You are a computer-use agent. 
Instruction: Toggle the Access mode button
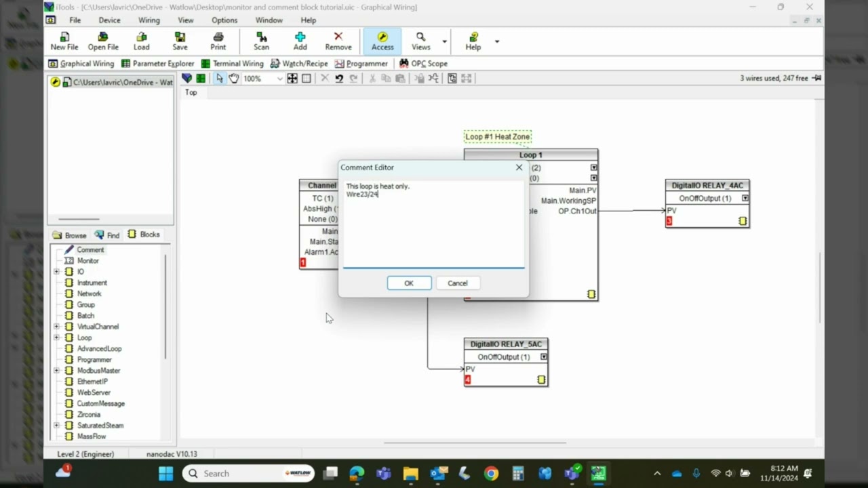(382, 41)
